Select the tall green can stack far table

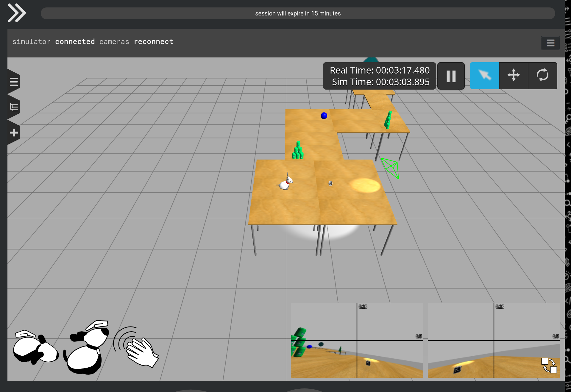coord(388,120)
